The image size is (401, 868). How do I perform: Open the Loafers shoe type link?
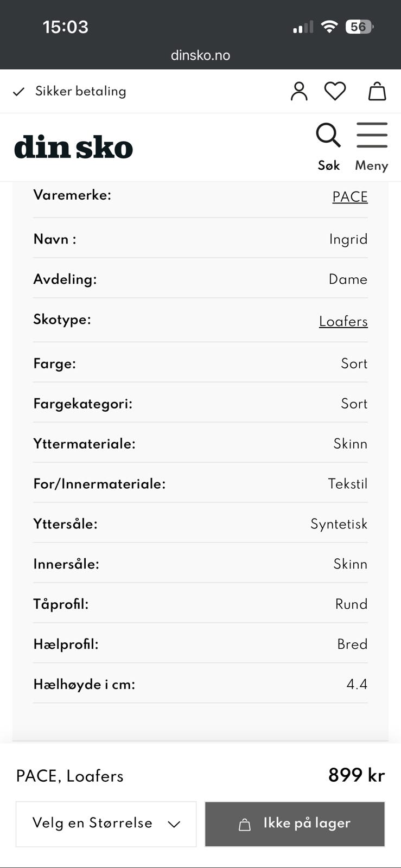[x=343, y=321]
